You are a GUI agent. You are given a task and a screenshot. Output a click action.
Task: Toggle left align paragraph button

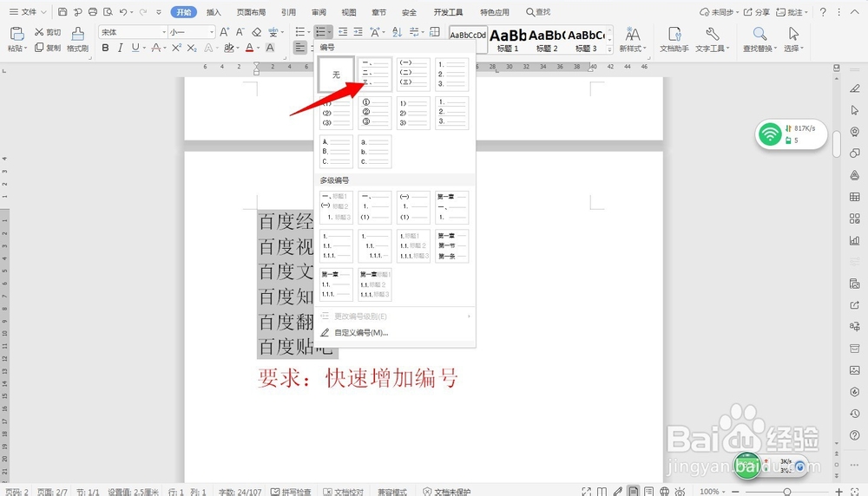299,48
